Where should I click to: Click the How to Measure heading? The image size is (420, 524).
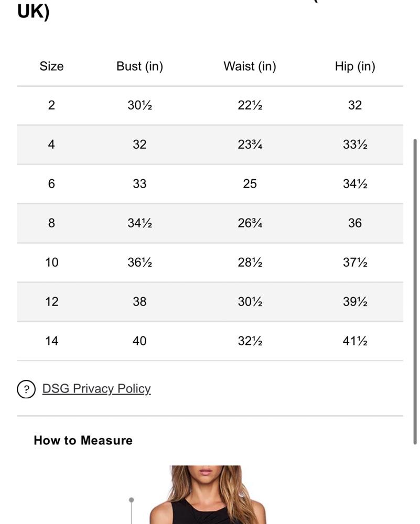click(83, 440)
